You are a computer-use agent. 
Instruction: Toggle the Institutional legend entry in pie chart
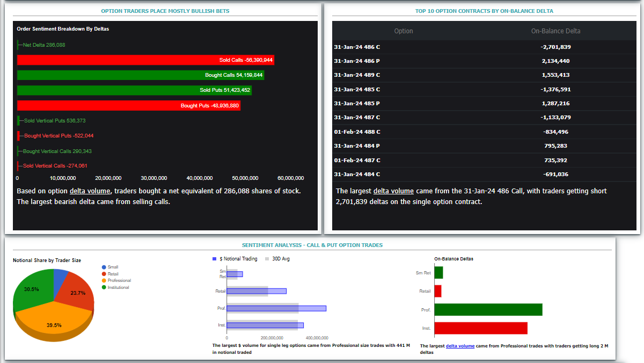(x=115, y=287)
